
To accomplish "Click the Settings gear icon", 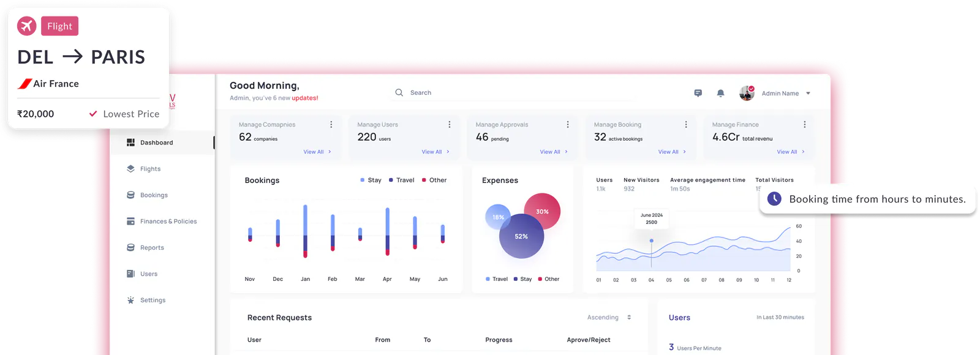I will click(130, 301).
